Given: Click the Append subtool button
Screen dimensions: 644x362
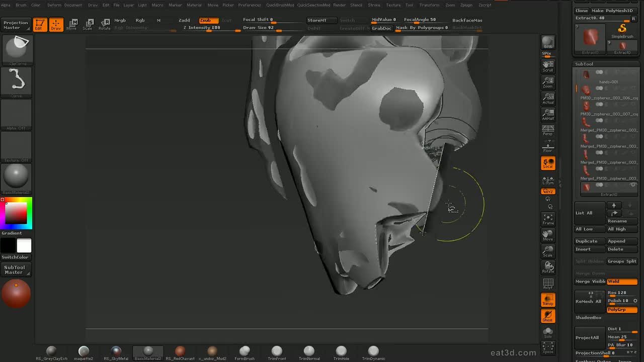Looking at the screenshot, I should [622, 241].
